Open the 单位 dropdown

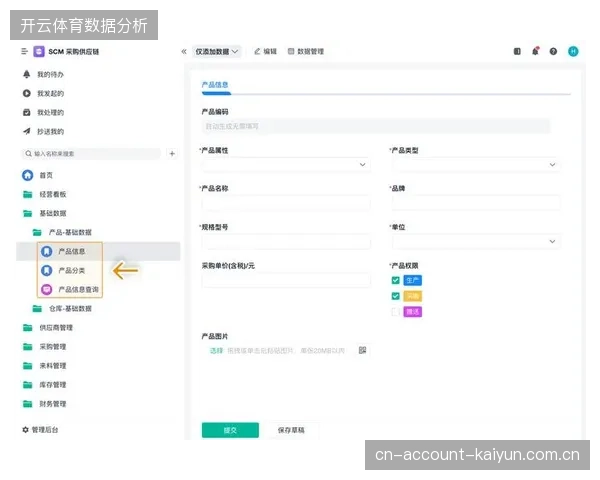pyautogui.click(x=476, y=242)
